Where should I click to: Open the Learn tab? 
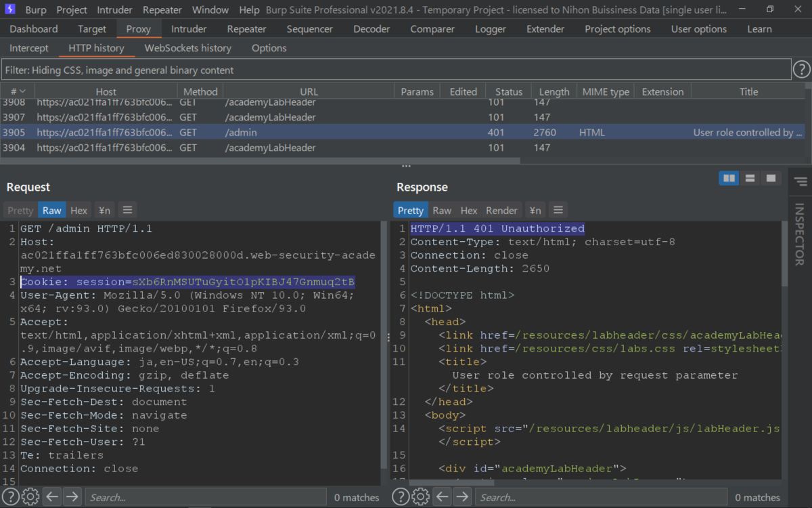click(x=759, y=29)
